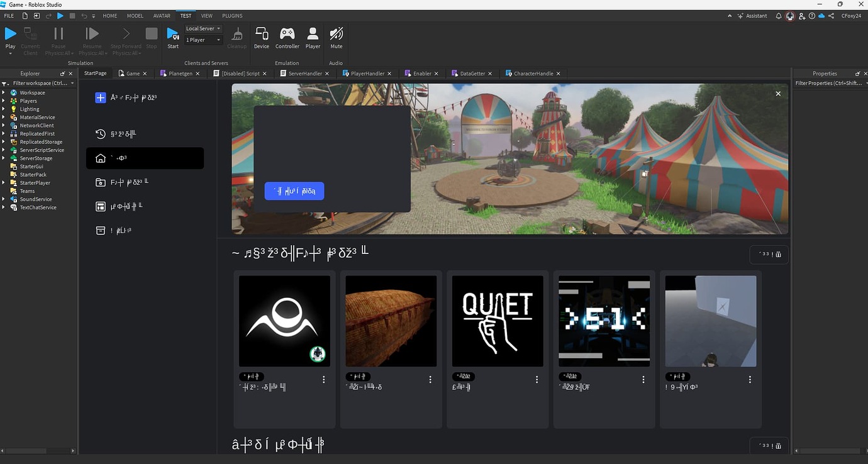The image size is (868, 464).
Task: Click the blue cloud icon
Action: tap(821, 16)
